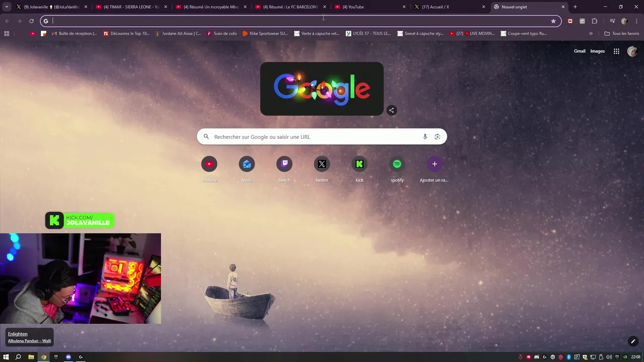
Task: Open Windows taskbar search
Action: (18, 357)
